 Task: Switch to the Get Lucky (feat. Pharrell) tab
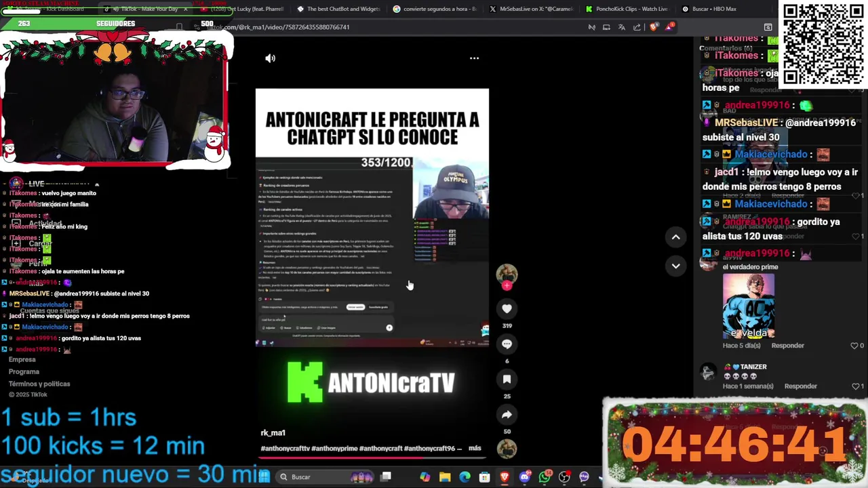241,9
